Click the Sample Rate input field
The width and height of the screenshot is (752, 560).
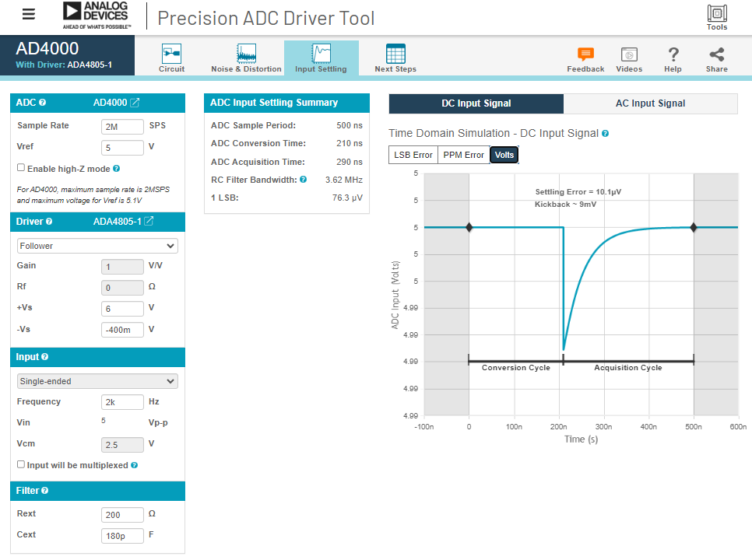point(122,126)
